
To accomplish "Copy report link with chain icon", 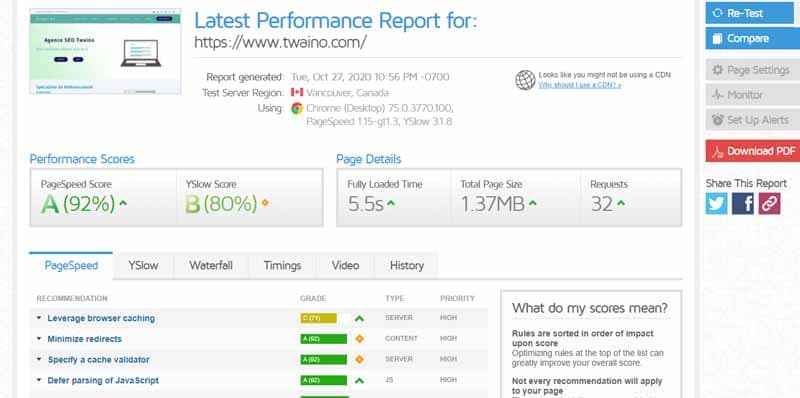I will tap(769, 204).
